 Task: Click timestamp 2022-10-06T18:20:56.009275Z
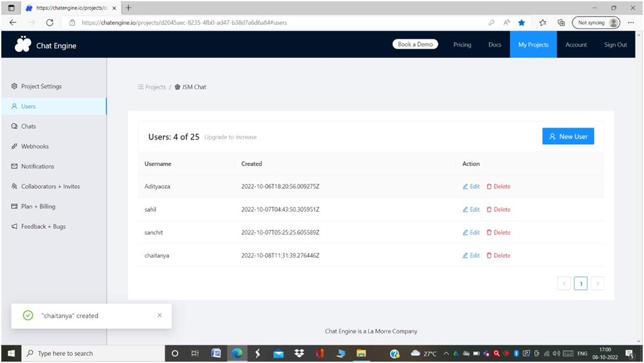(x=280, y=186)
